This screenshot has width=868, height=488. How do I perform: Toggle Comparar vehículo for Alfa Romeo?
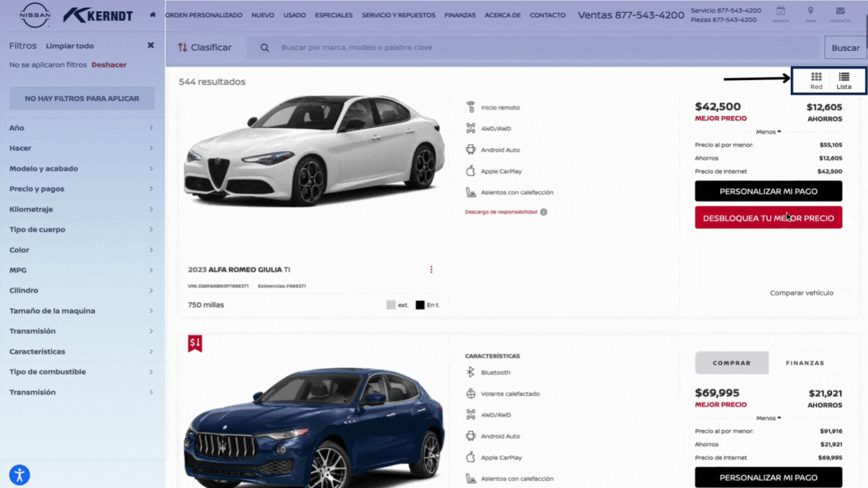coord(843,292)
